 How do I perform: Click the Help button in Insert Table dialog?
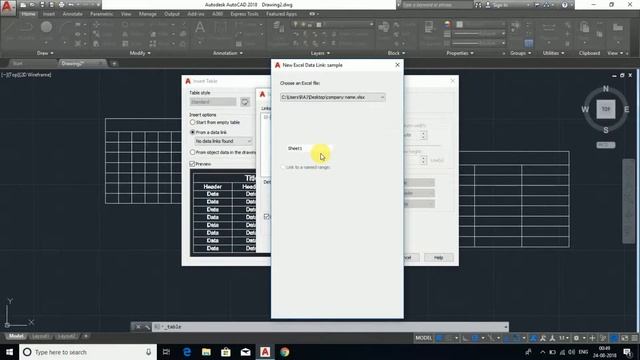pos(438,258)
